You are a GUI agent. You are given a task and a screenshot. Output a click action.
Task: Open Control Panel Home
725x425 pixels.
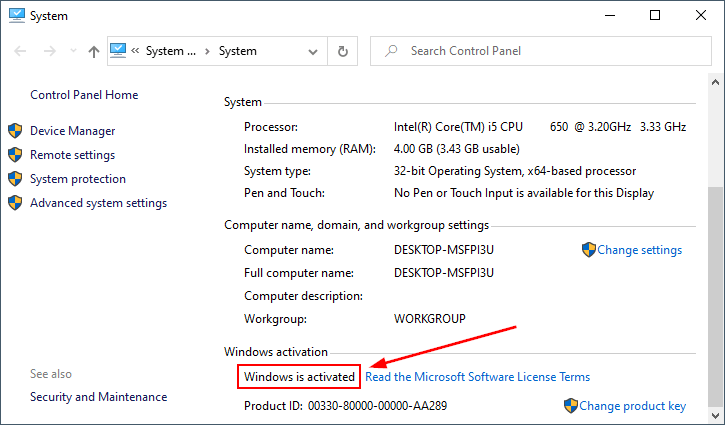point(84,95)
